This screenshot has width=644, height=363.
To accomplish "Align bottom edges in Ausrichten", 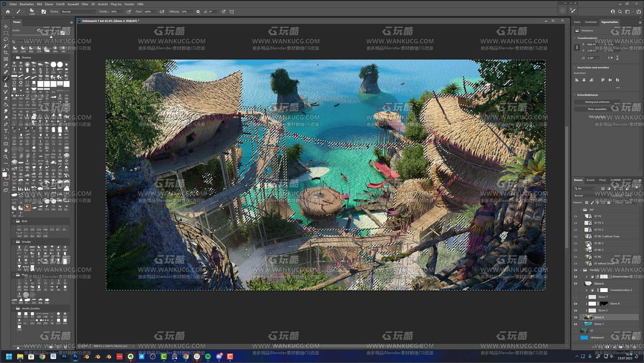I will [617, 80].
